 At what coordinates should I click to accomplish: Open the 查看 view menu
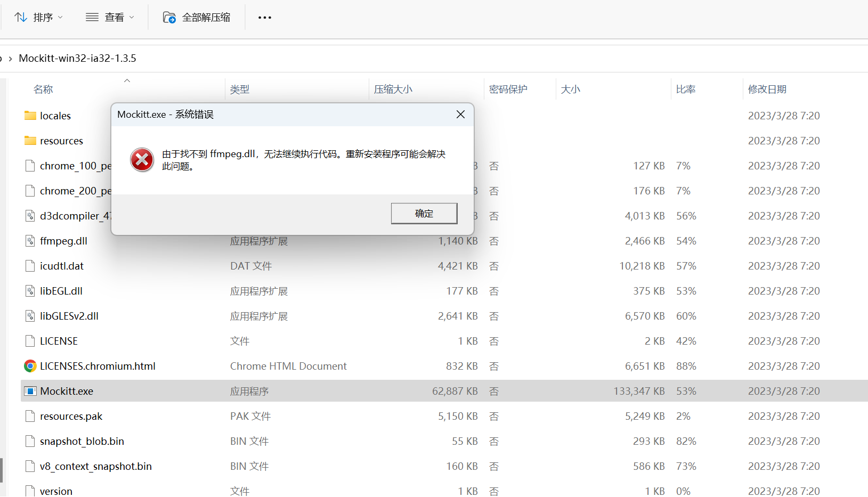110,18
